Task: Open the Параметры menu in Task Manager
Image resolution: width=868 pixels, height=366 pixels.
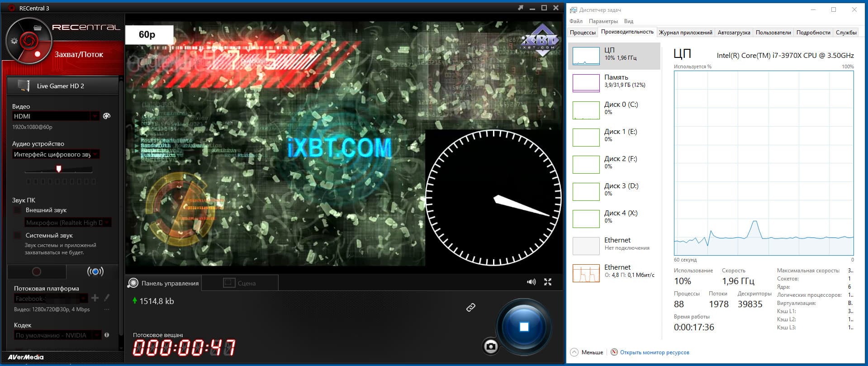Action: click(x=603, y=21)
